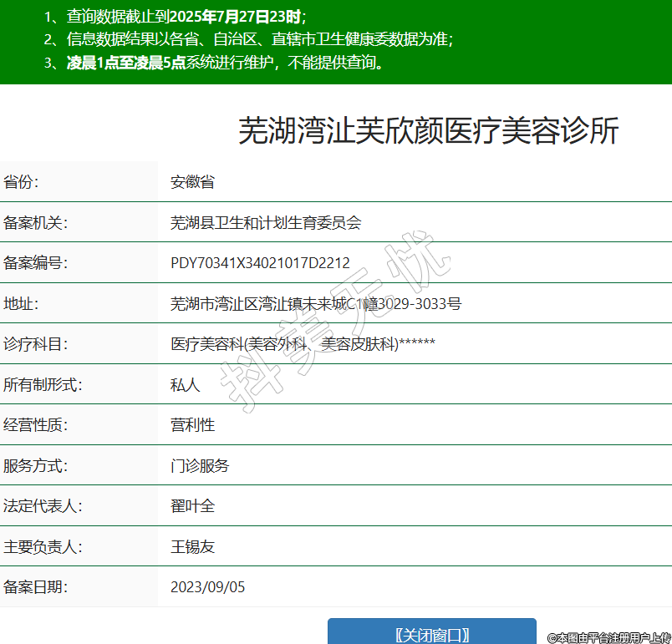
Task: Click the 门诊服务 service type value
Action: (x=200, y=465)
